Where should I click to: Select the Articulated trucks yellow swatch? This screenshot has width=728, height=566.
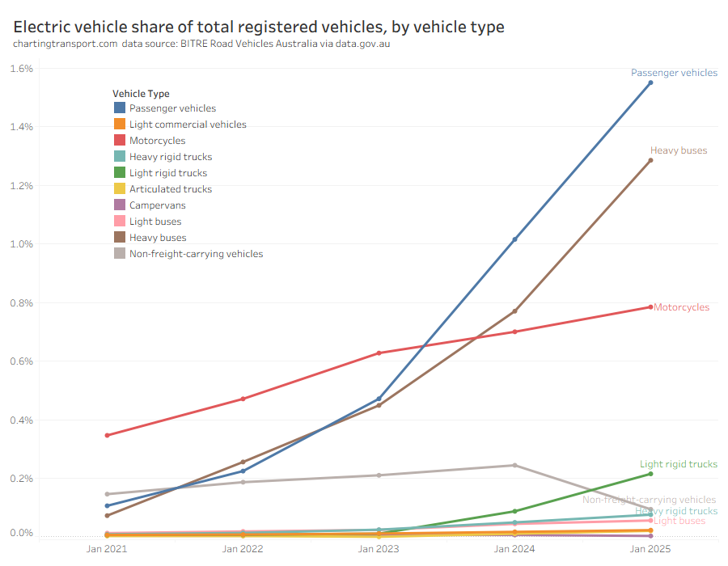(x=120, y=189)
